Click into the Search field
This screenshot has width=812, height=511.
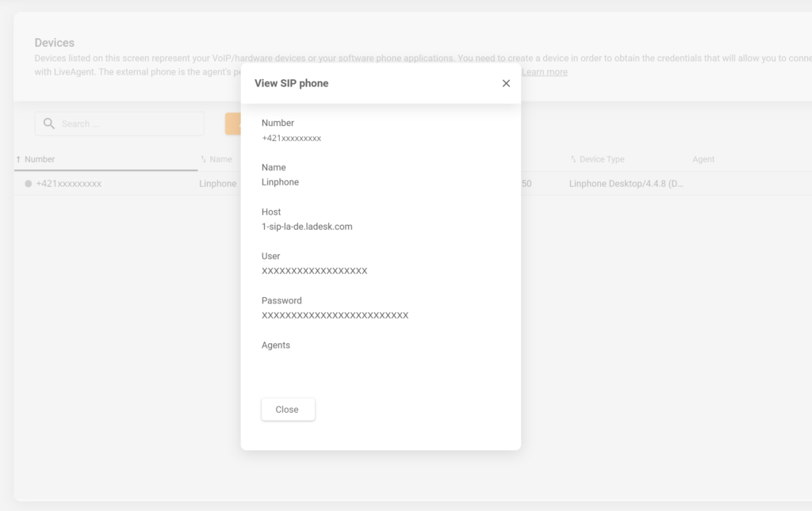[119, 124]
